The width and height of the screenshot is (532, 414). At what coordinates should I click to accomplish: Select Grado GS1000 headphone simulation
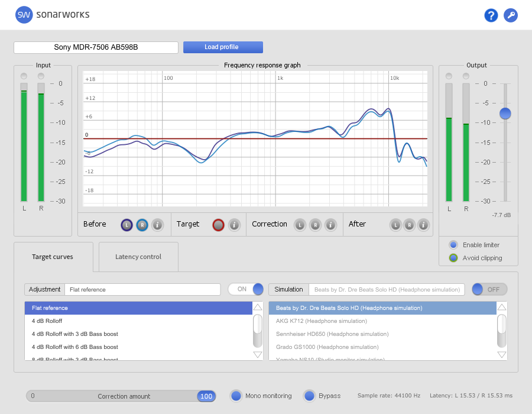382,347
